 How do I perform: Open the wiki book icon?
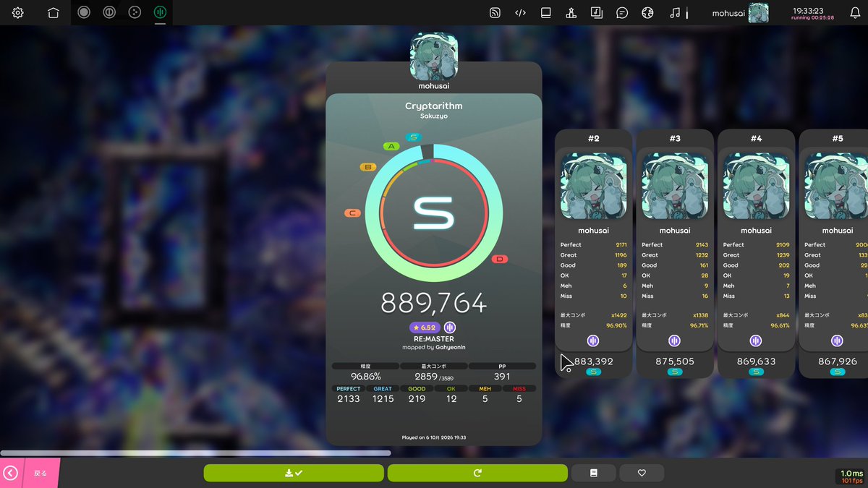tap(545, 12)
